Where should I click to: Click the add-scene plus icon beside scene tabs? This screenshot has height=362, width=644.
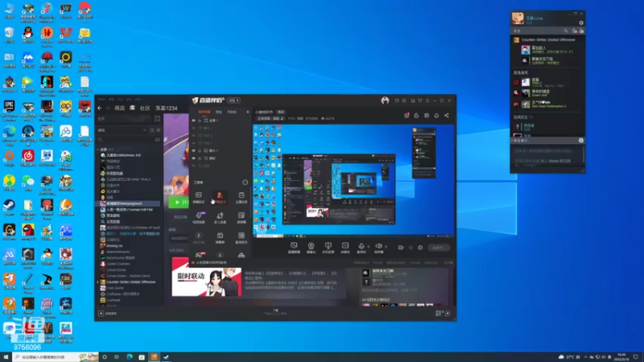[248, 112]
